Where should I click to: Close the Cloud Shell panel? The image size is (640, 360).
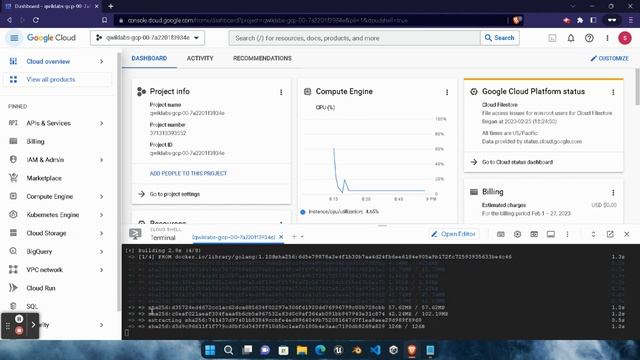click(x=627, y=234)
